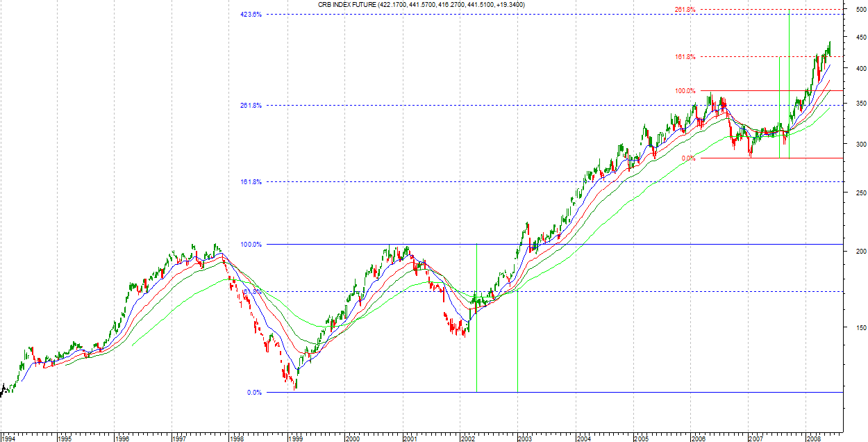Select the red 0.0% retracement label
This screenshot has height=442, width=868.
pos(688,158)
